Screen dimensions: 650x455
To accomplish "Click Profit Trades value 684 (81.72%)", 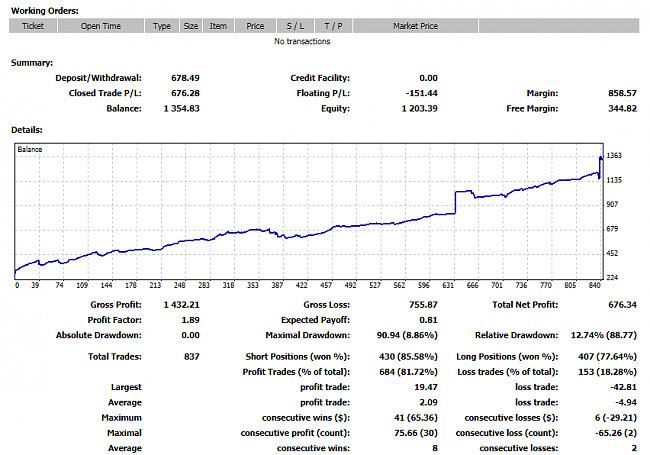I will [x=408, y=372].
